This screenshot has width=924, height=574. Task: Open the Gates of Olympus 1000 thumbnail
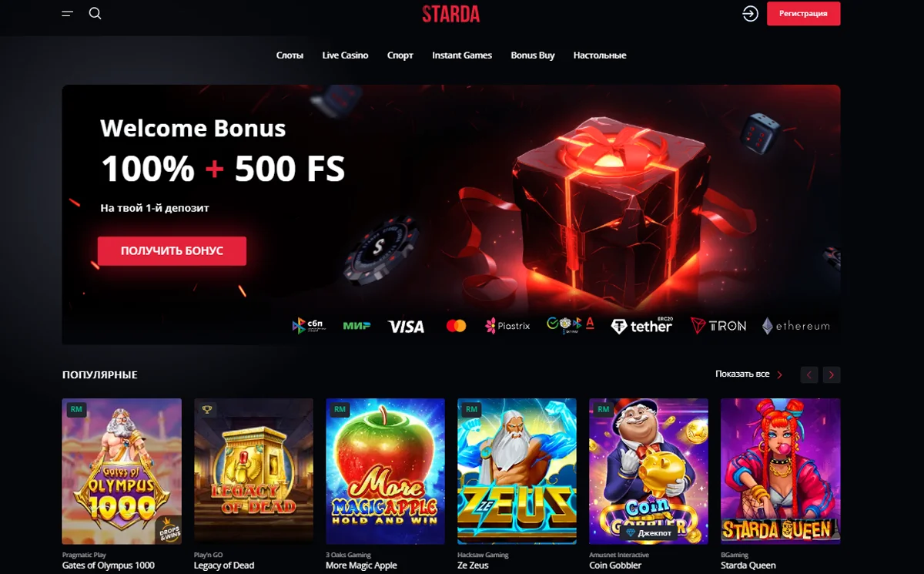(x=122, y=472)
